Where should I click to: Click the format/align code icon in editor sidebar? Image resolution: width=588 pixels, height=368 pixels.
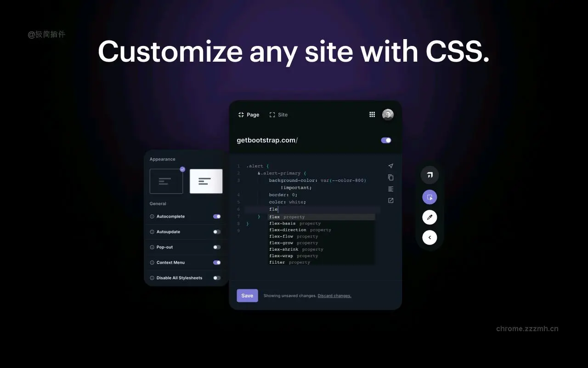(390, 189)
